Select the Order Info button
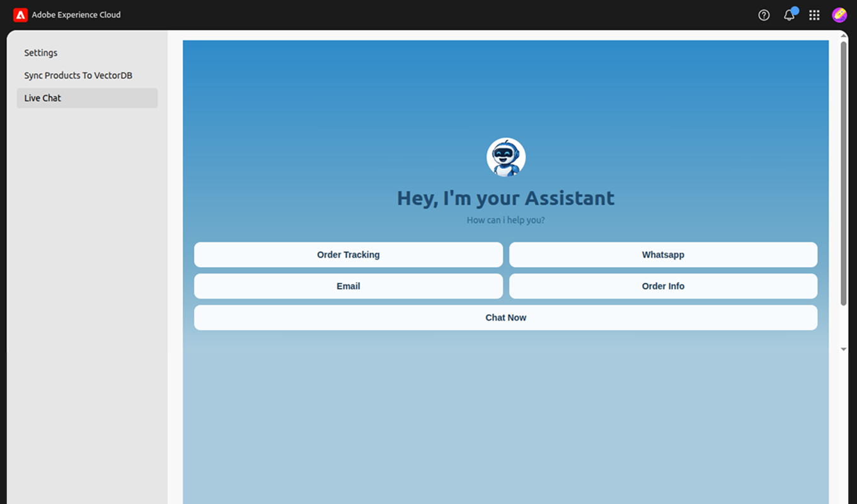The image size is (857, 504). [x=663, y=286]
